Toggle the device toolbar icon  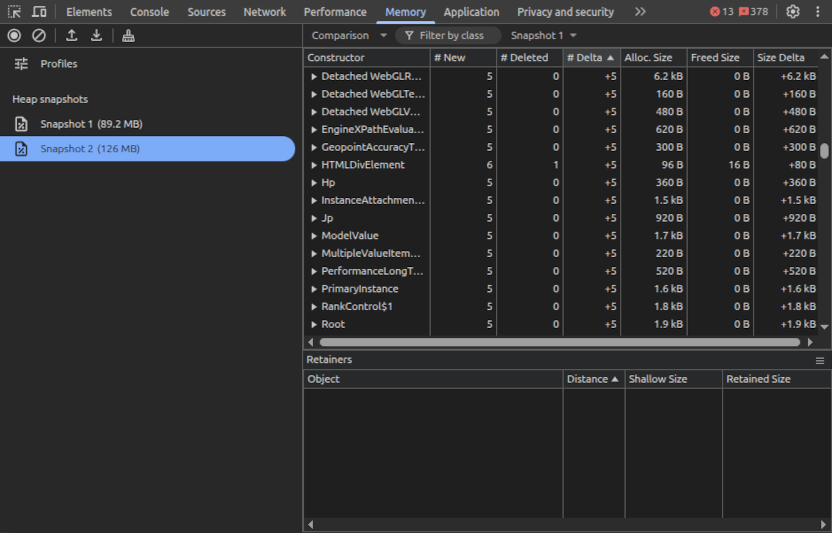[39, 12]
